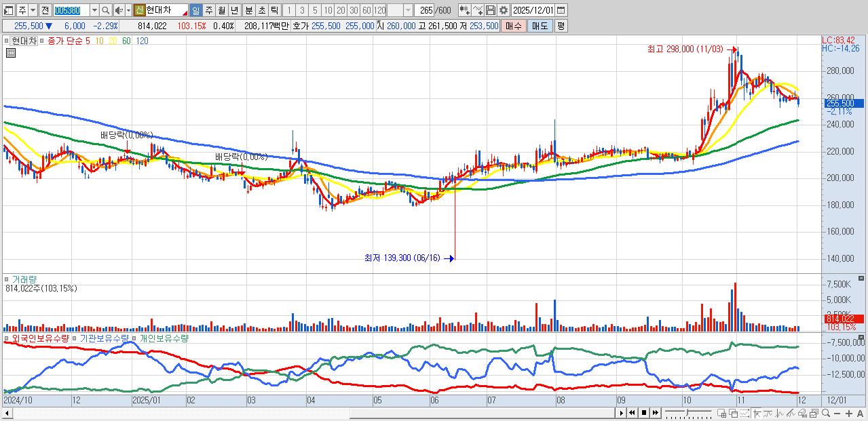
Task: Click the trend line comparison icon
Action: pyautogui.click(x=768, y=413)
